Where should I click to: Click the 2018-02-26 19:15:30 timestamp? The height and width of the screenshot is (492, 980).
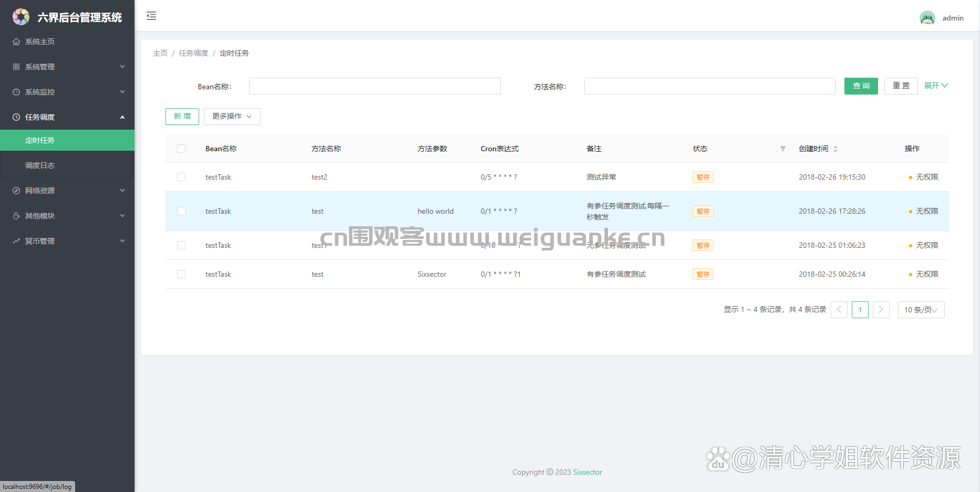click(832, 177)
